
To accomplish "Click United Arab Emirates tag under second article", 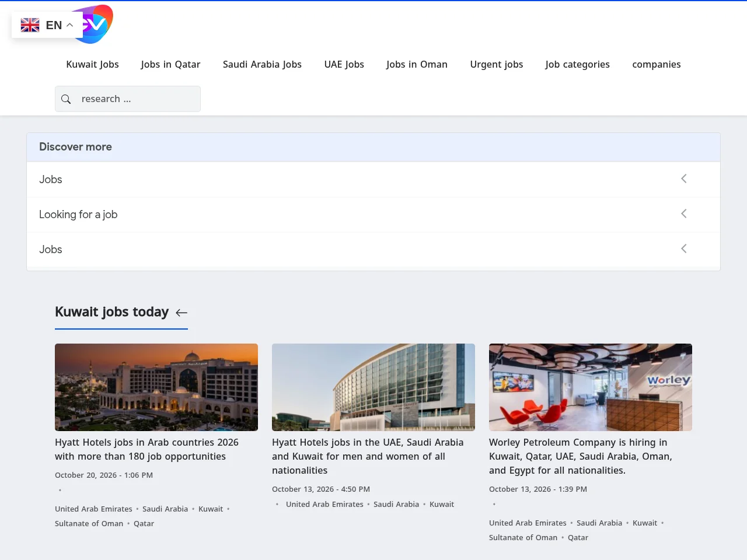I will coord(324,505).
